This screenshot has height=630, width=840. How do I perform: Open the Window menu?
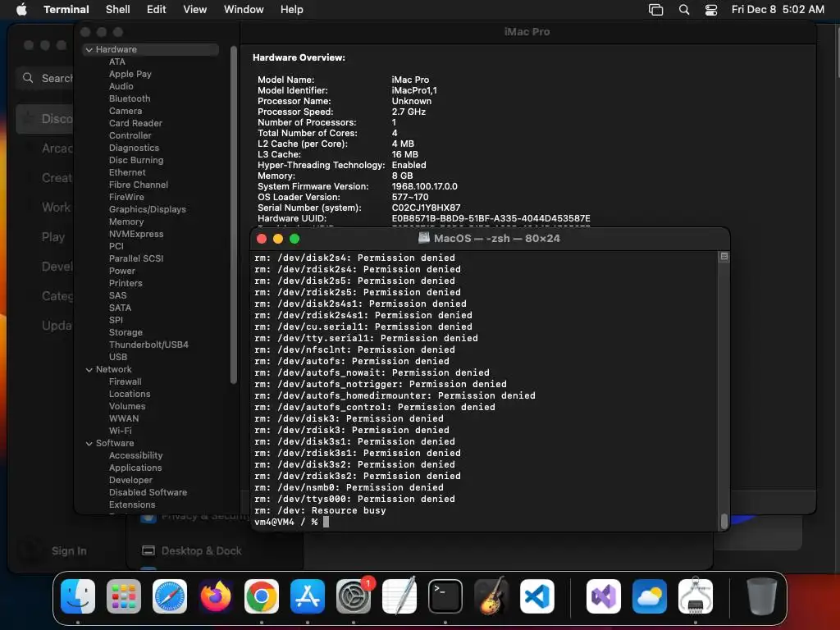pyautogui.click(x=244, y=9)
